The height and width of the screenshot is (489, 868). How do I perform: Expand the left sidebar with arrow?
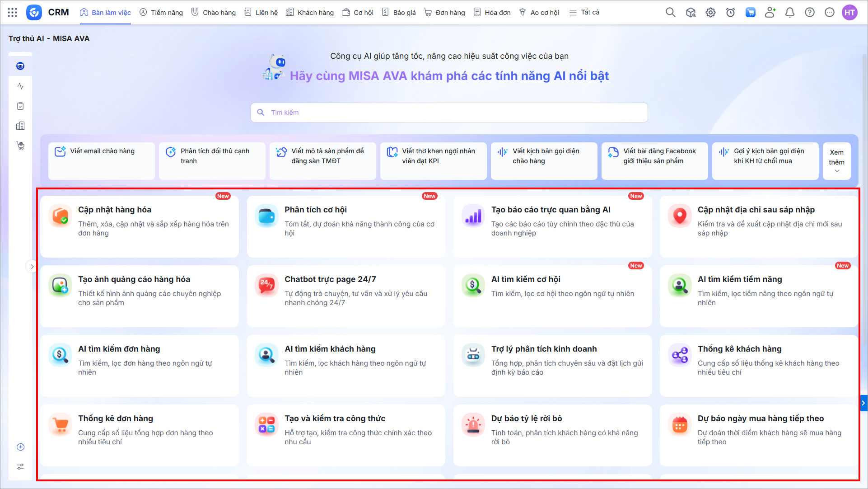tap(32, 267)
